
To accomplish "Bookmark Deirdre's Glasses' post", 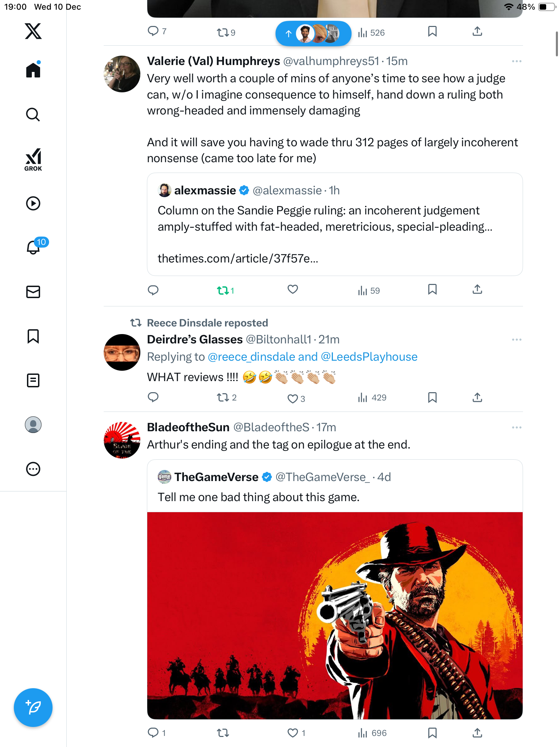I will tap(432, 397).
